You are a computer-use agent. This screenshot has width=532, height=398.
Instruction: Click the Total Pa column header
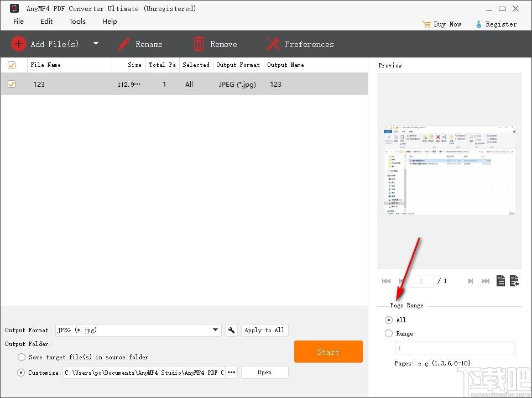pos(162,65)
